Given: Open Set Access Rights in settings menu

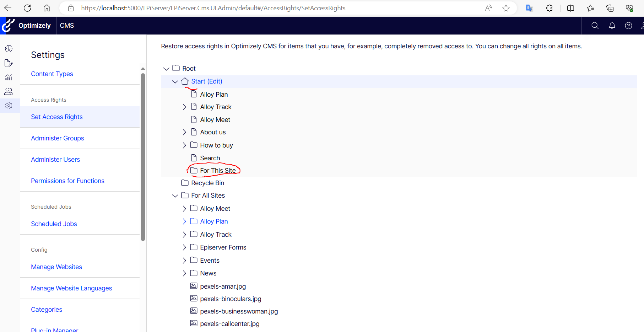Looking at the screenshot, I should (57, 117).
